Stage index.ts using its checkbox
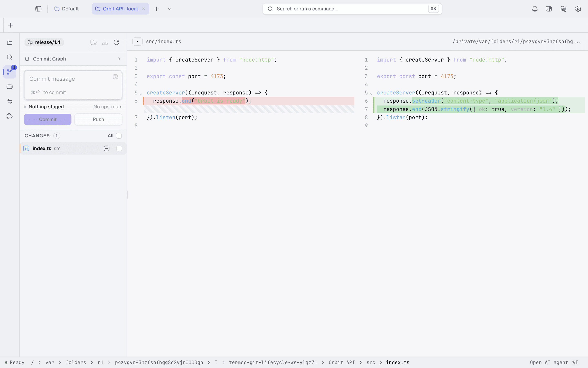Image resolution: width=588 pixels, height=368 pixels. (x=119, y=148)
